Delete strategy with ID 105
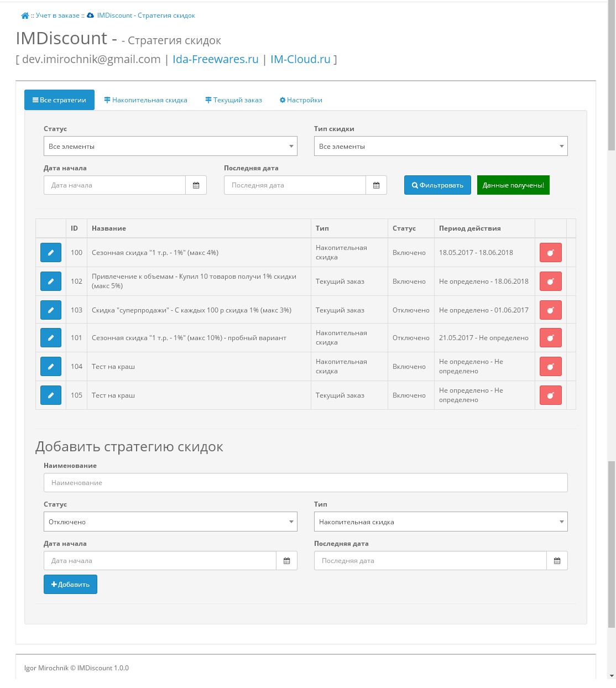 click(551, 395)
